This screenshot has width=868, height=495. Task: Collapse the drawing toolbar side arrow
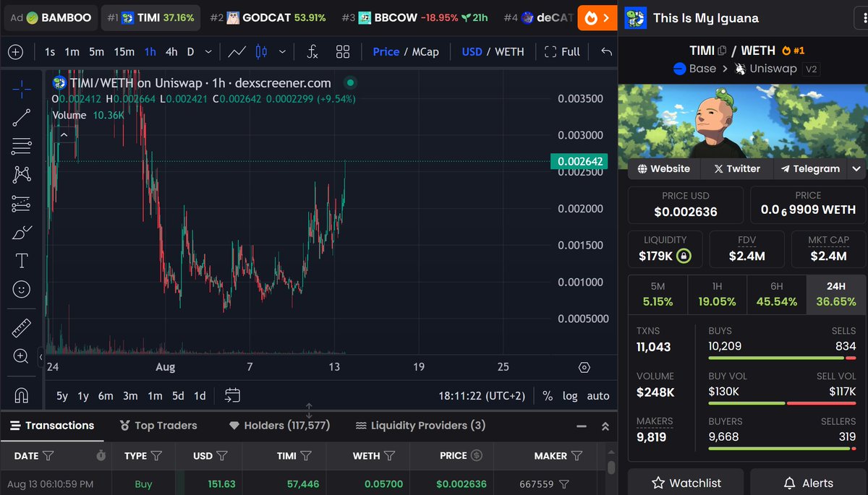point(41,357)
